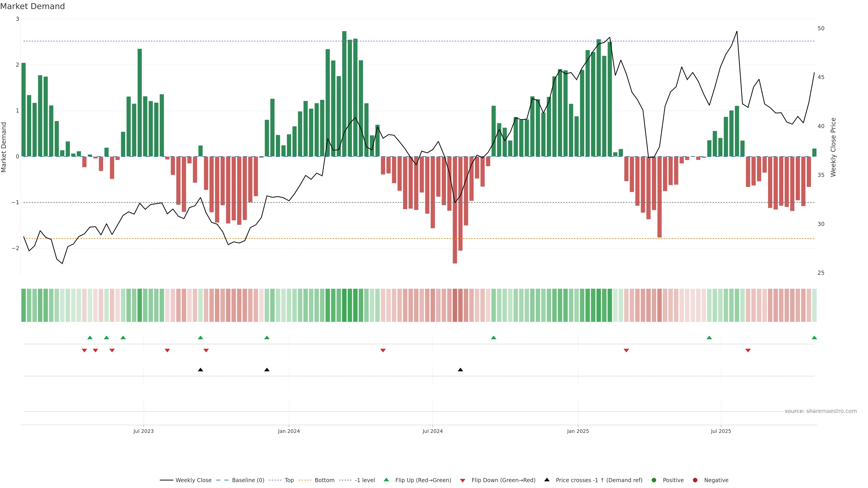868x488 pixels.
Task: Click the black triangle Price crosses legend icon
Action: coord(547,480)
